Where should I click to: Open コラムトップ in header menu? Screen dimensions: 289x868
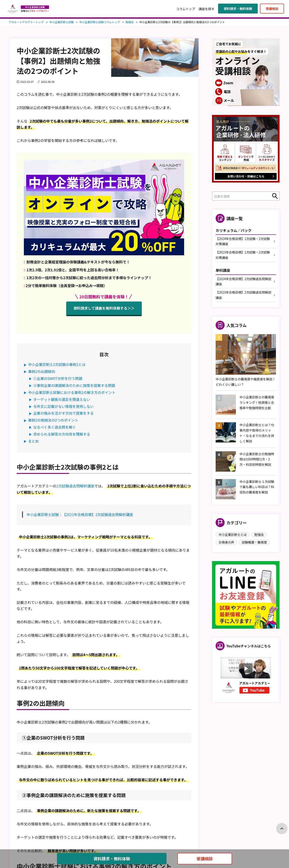coord(185,9)
